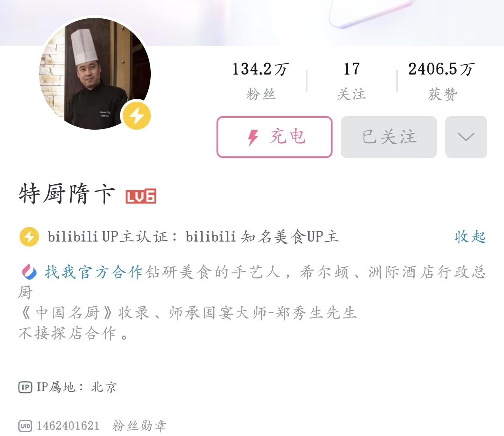The width and height of the screenshot is (504, 436).
Task: Tap the LV6 level badge
Action: [x=141, y=196]
